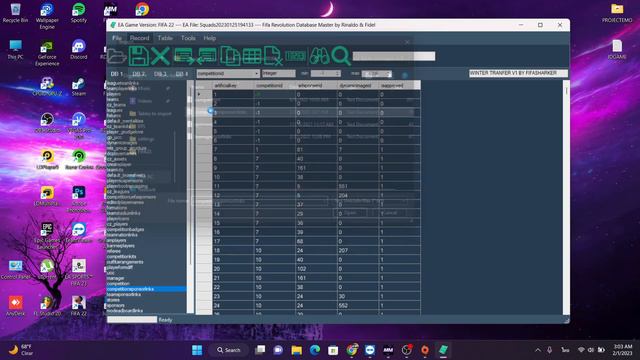Open the Record menu

[x=140, y=38]
